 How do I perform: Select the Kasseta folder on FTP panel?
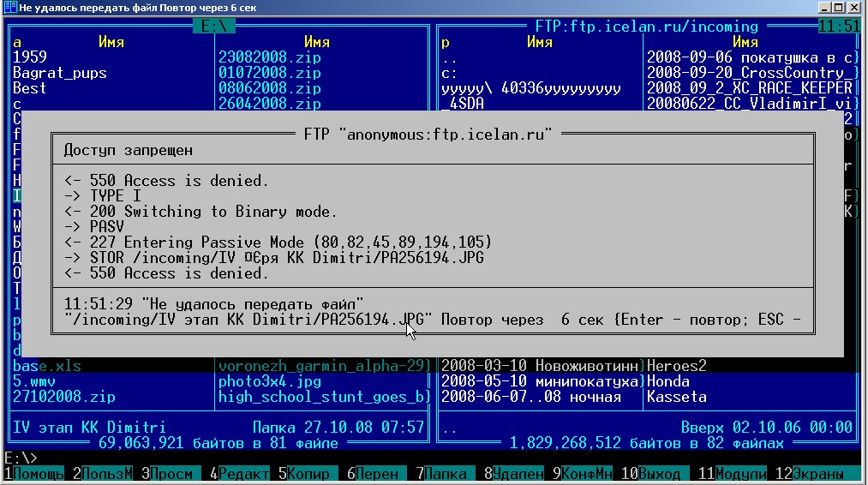click(x=677, y=397)
